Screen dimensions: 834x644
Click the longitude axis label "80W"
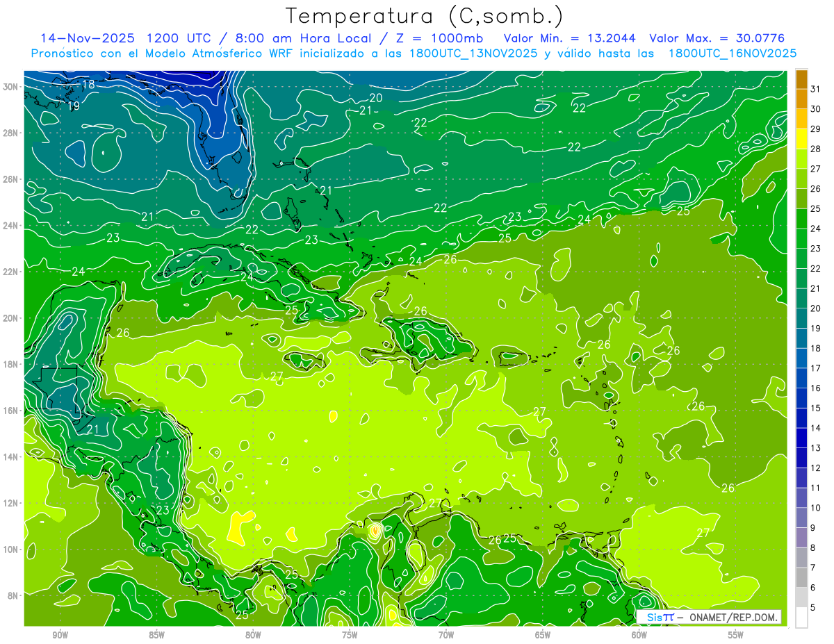(253, 636)
